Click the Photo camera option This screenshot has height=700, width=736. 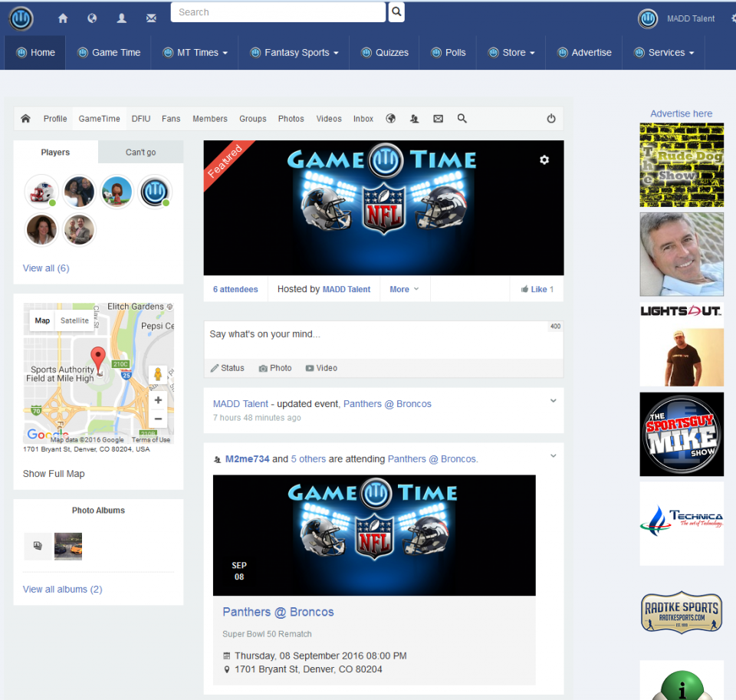275,368
